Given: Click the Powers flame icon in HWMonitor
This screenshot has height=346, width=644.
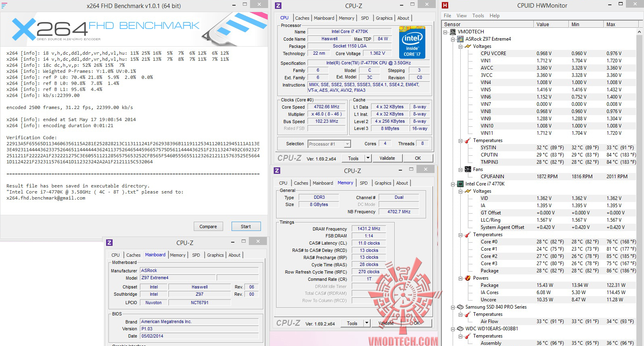Looking at the screenshot, I should (468, 278).
